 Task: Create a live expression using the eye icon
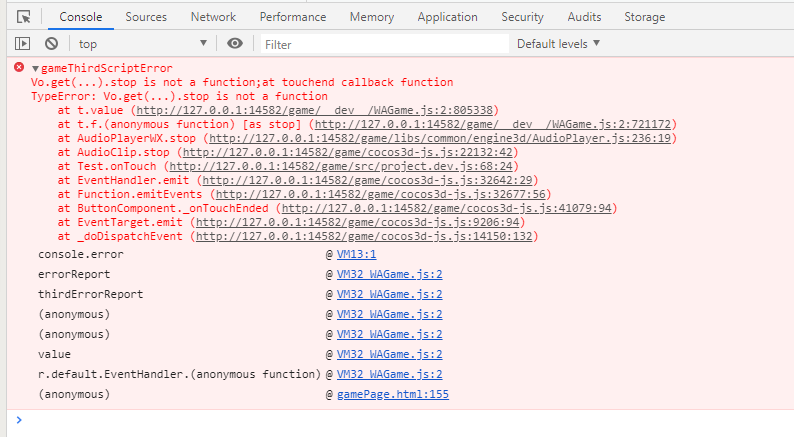coord(235,44)
